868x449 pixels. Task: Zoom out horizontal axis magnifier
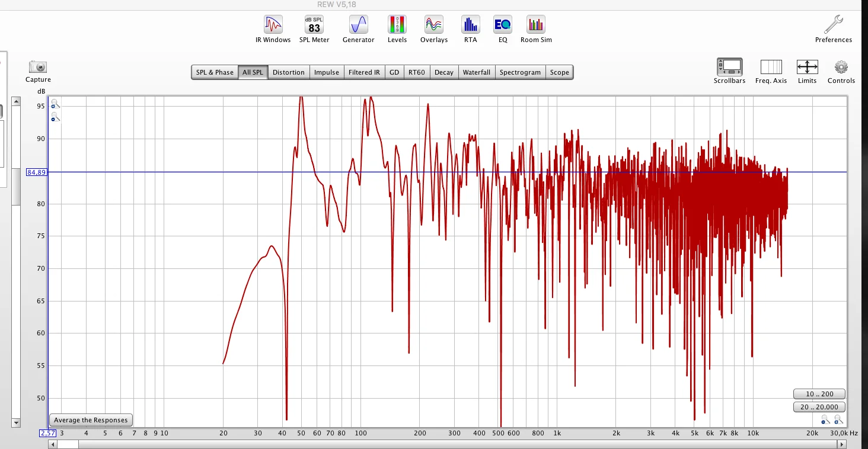[825, 419]
